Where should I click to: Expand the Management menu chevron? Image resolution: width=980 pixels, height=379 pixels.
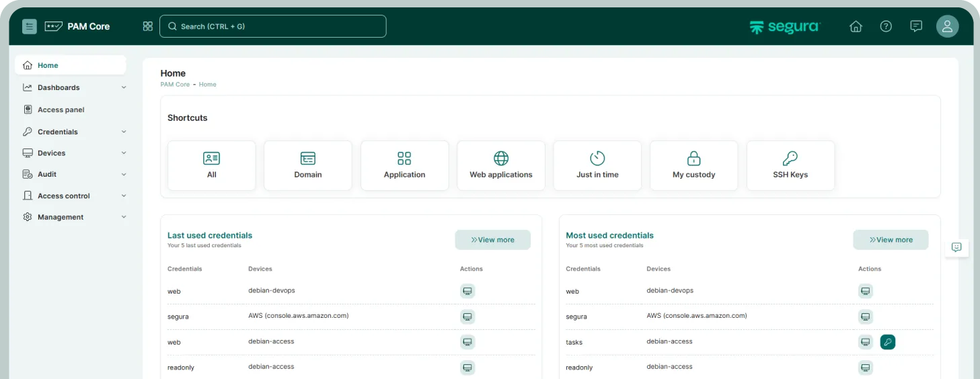click(124, 217)
